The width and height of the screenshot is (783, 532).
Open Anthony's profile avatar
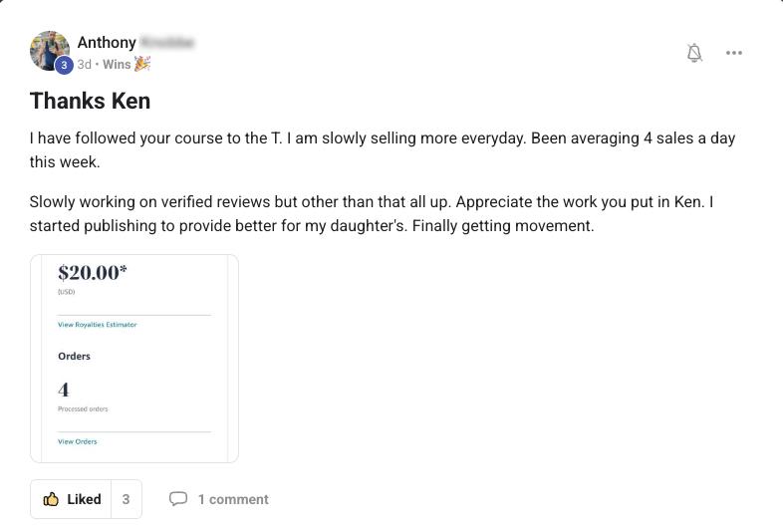50,51
